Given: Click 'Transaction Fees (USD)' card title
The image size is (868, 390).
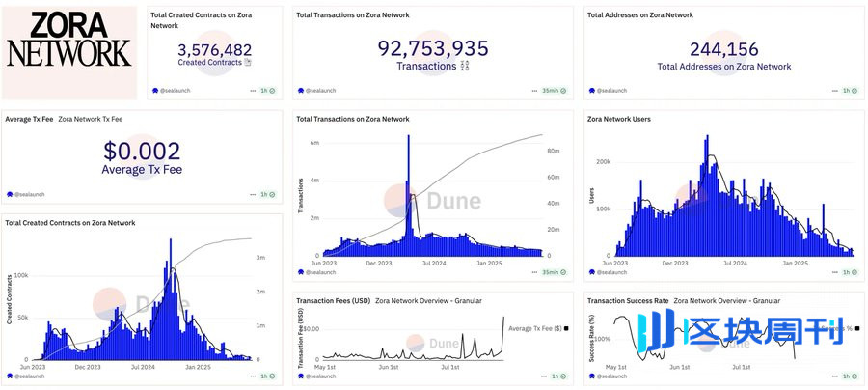Looking at the screenshot, I should [x=334, y=301].
